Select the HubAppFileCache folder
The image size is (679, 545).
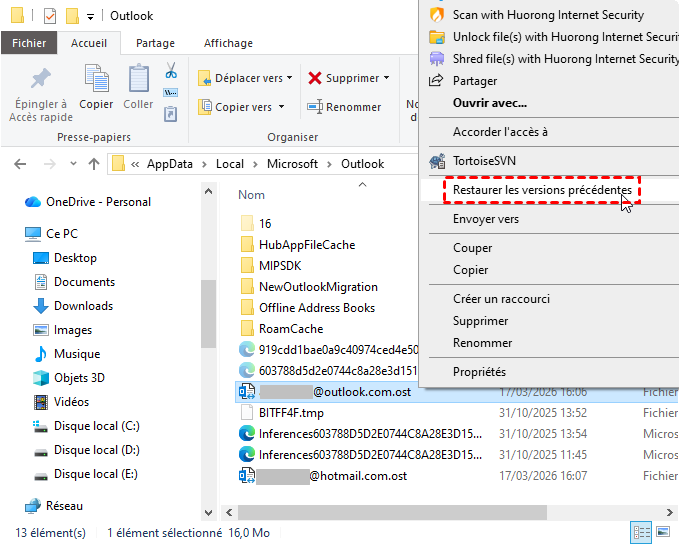297,245
